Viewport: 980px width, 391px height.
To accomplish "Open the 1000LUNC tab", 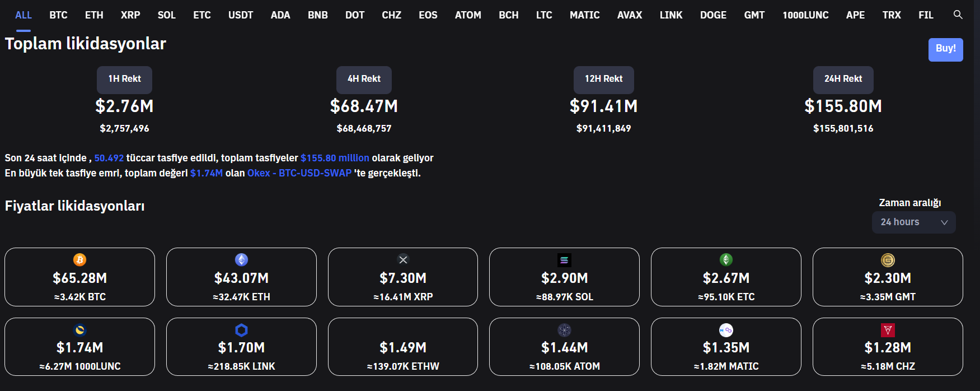I will (x=805, y=15).
